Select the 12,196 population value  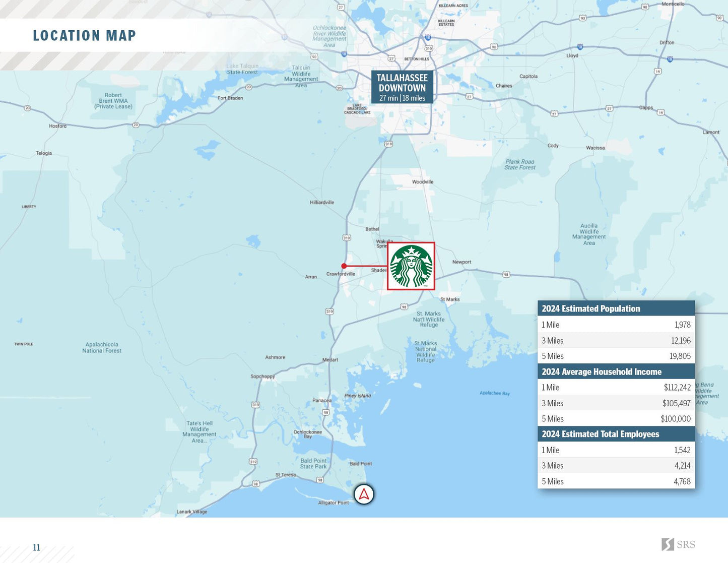click(681, 341)
